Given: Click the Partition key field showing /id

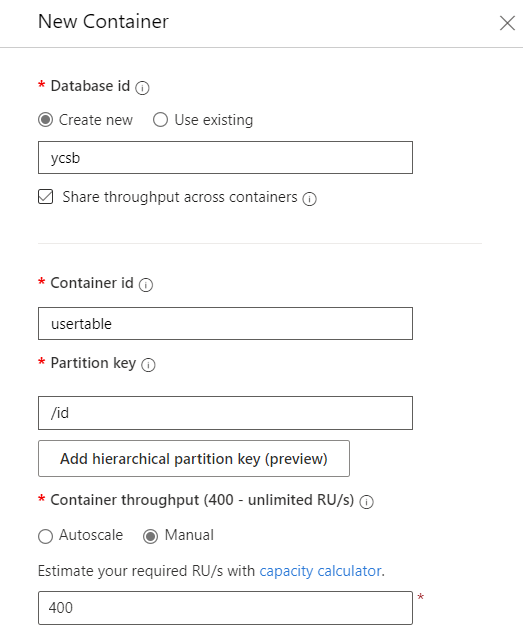Looking at the screenshot, I should [x=225, y=413].
